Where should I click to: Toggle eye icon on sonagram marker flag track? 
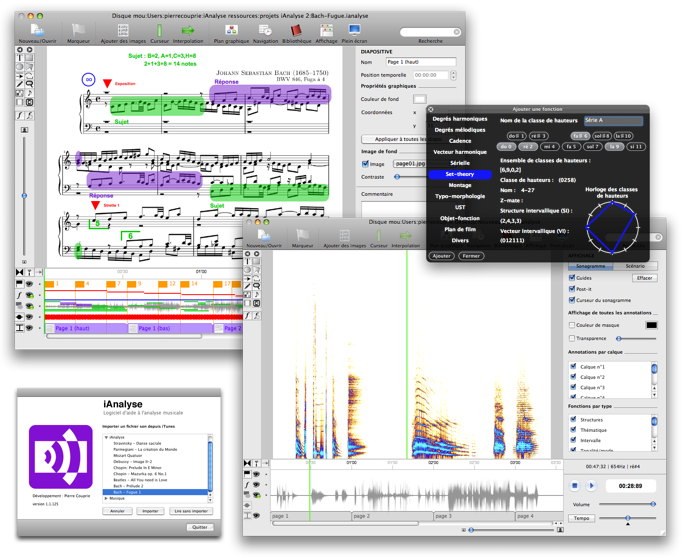click(256, 474)
